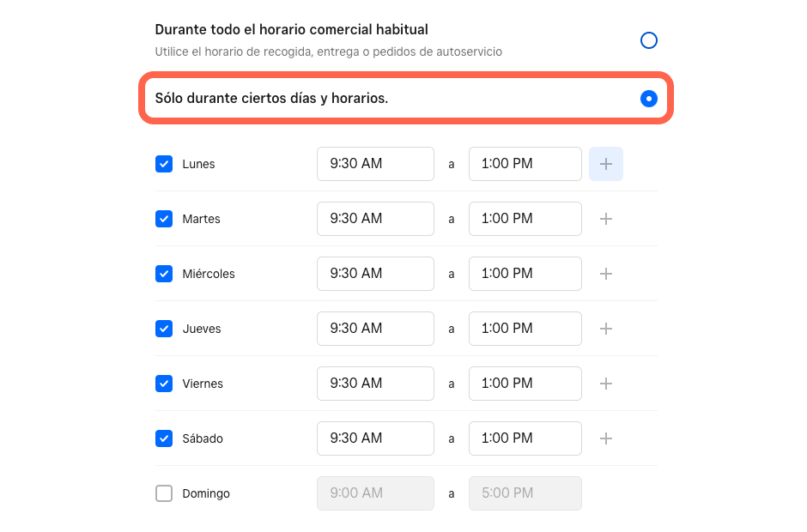Click Sábado end time 1:00 PM field

pos(525,438)
